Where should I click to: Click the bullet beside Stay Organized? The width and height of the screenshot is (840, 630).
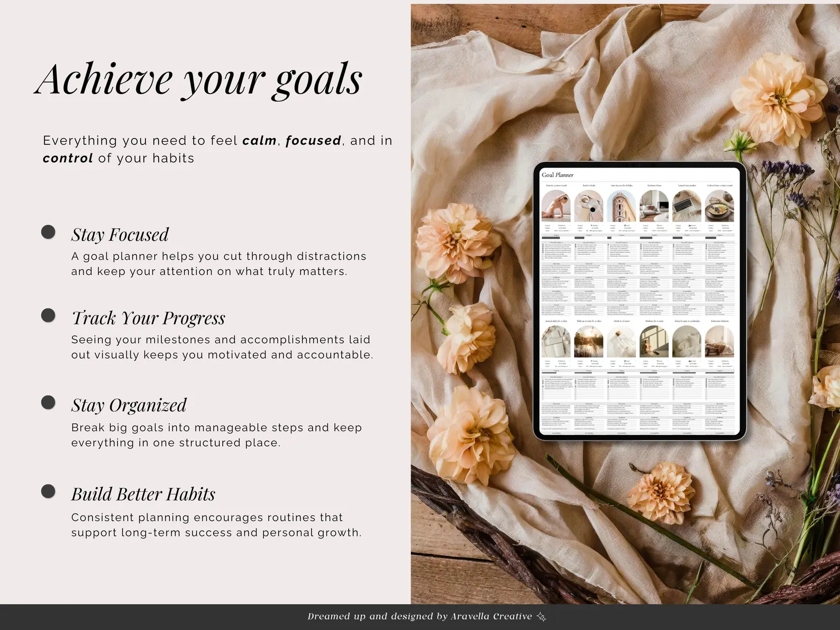pyautogui.click(x=48, y=403)
